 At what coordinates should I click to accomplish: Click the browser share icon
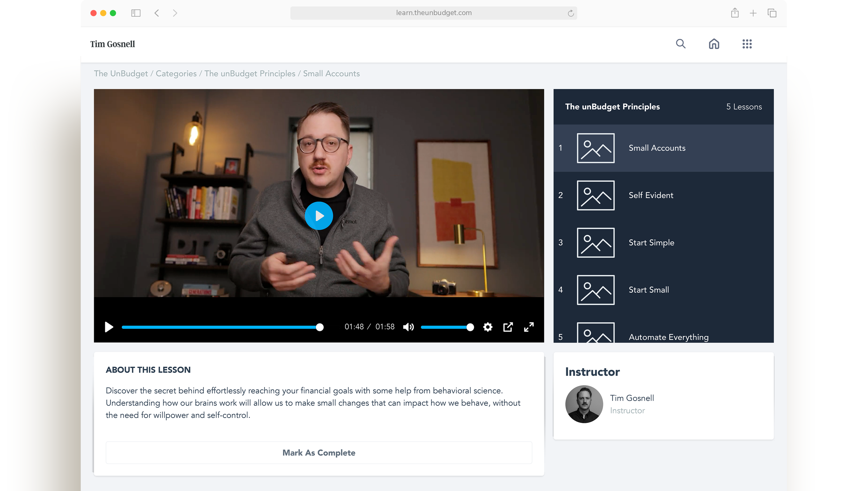click(735, 13)
